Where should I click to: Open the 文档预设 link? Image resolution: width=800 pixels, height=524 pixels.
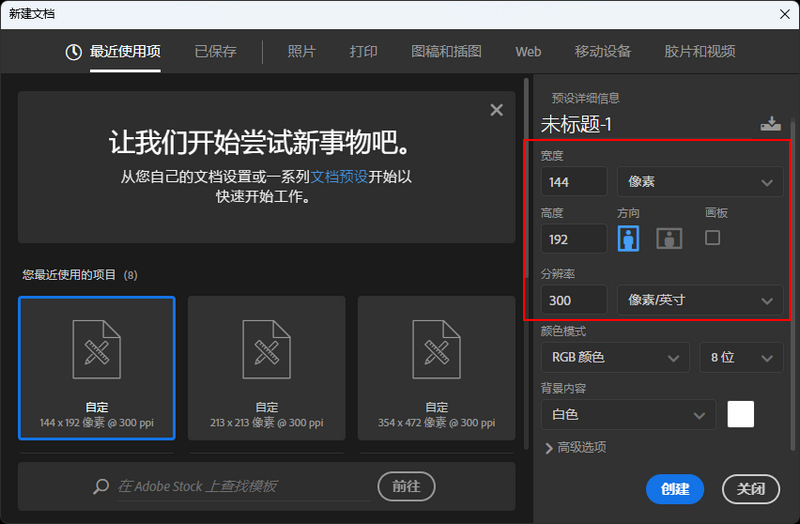tap(339, 177)
